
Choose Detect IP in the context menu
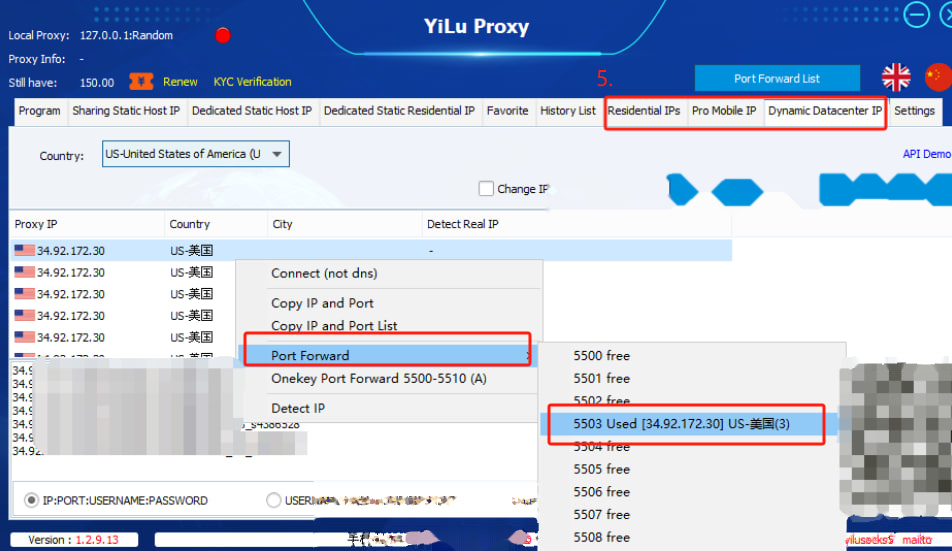click(298, 408)
